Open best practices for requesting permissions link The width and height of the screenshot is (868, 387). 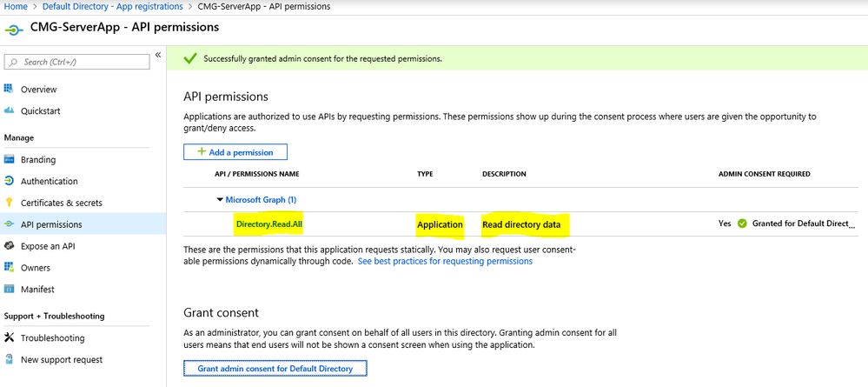coord(445,261)
